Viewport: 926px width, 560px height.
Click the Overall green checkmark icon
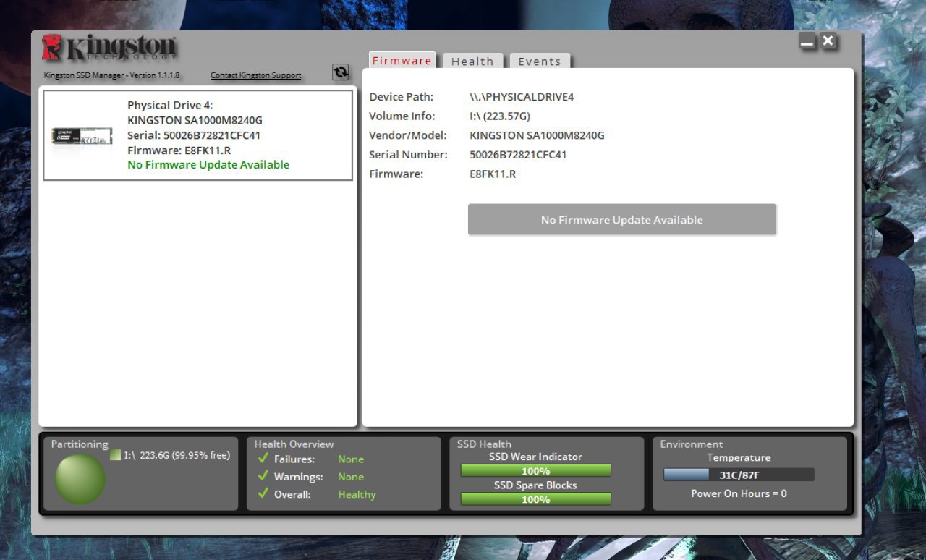[263, 493]
